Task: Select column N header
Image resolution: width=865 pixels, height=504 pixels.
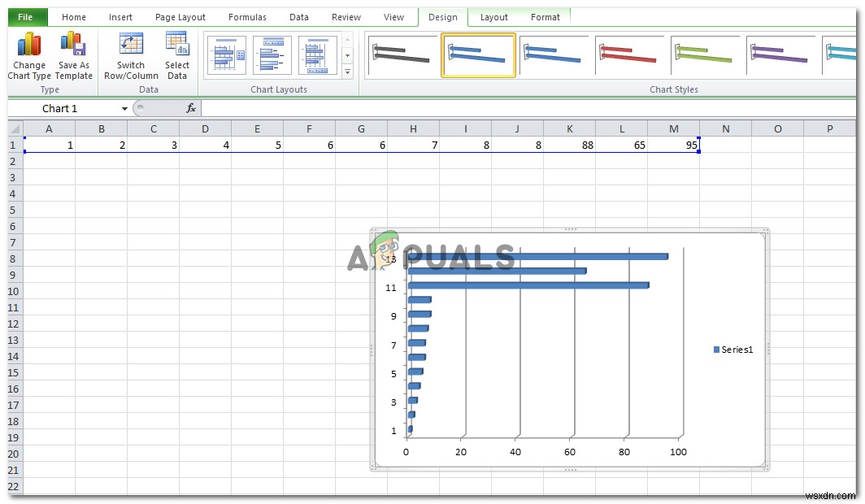Action: coord(725,129)
